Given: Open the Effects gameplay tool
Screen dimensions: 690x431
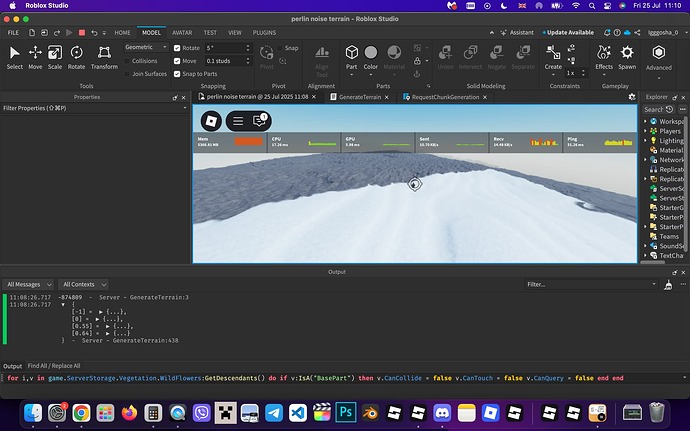Looking at the screenshot, I should click(x=604, y=57).
